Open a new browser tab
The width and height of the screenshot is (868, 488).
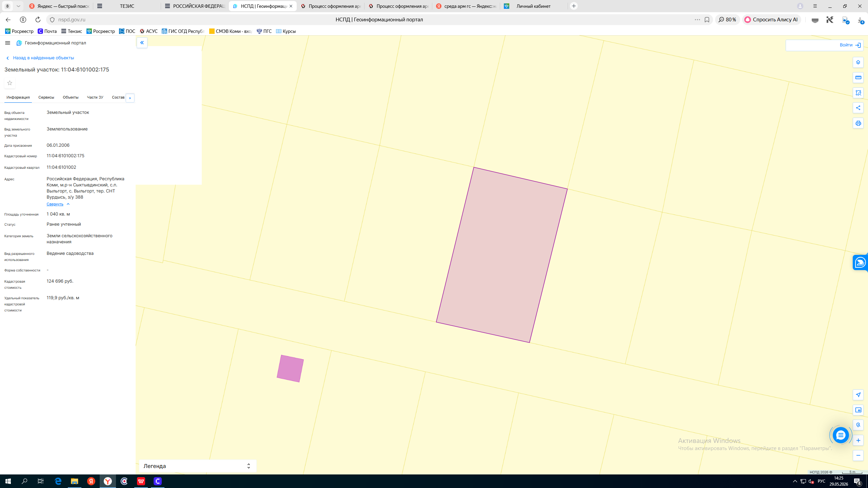pyautogui.click(x=574, y=6)
